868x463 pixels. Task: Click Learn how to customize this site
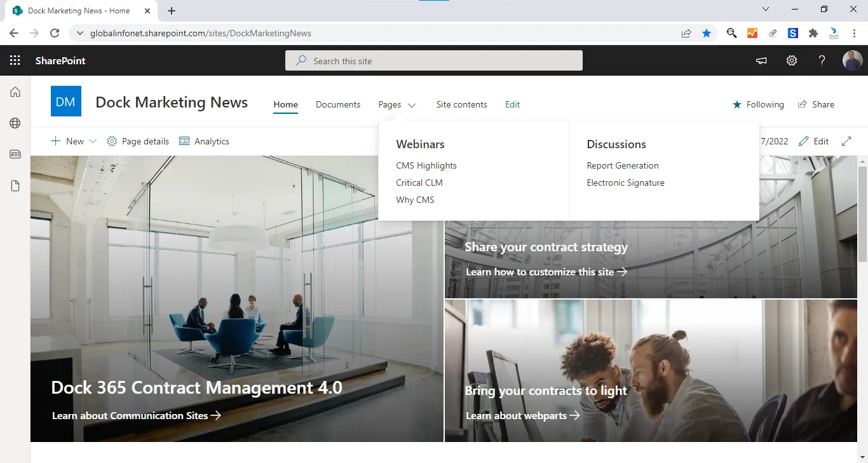coord(546,272)
